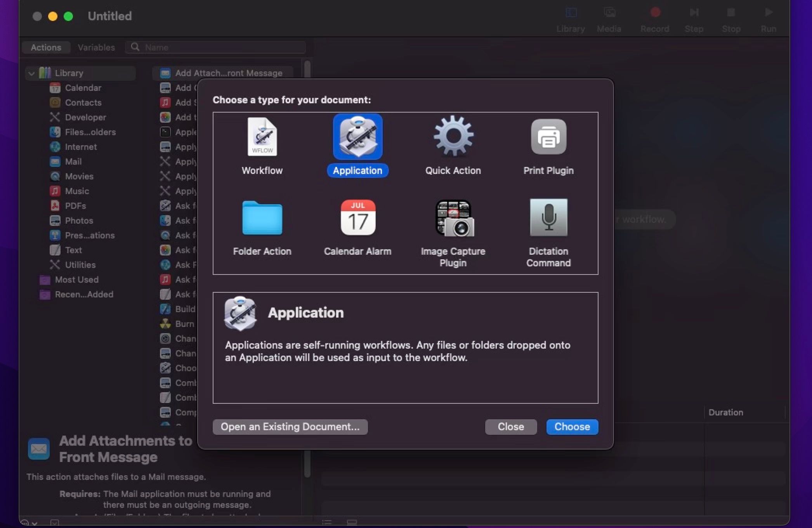Click Open an Existing Document button
The image size is (812, 528).
[x=290, y=427]
